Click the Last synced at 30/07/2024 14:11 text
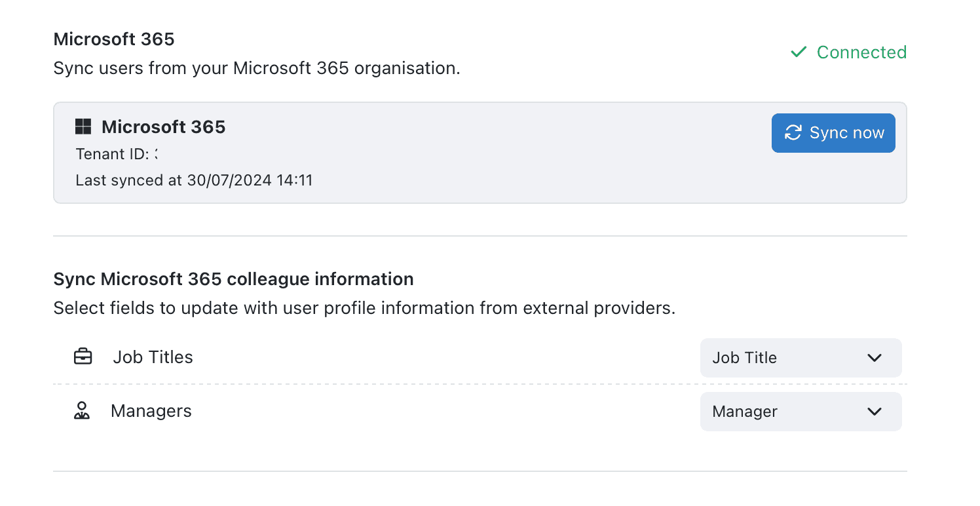Viewport: 980px width, 506px height. [194, 180]
